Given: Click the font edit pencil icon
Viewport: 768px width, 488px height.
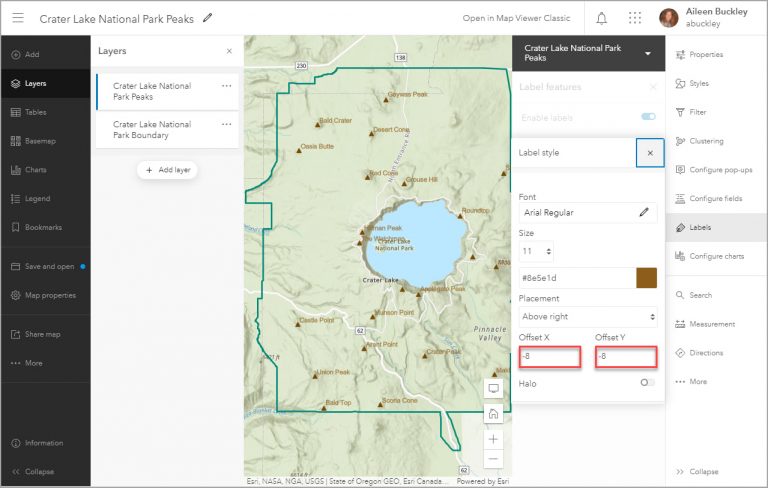Looking at the screenshot, I should pos(644,212).
